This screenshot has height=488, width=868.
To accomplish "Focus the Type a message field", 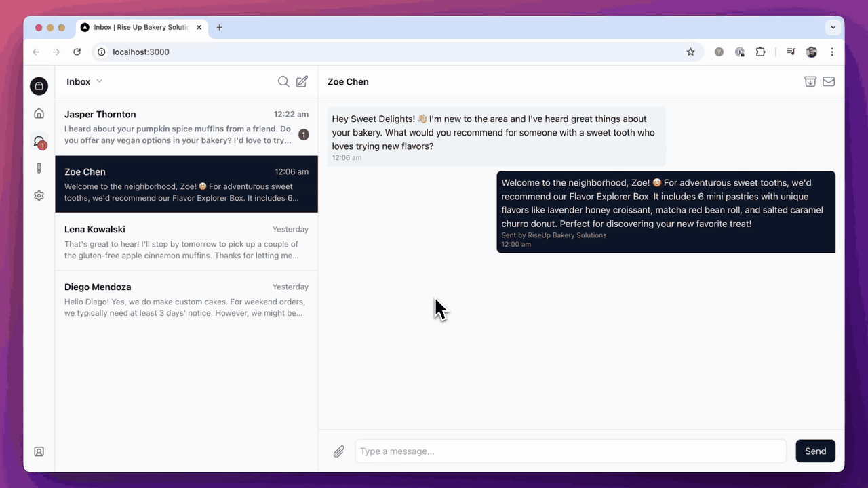I will (x=570, y=451).
